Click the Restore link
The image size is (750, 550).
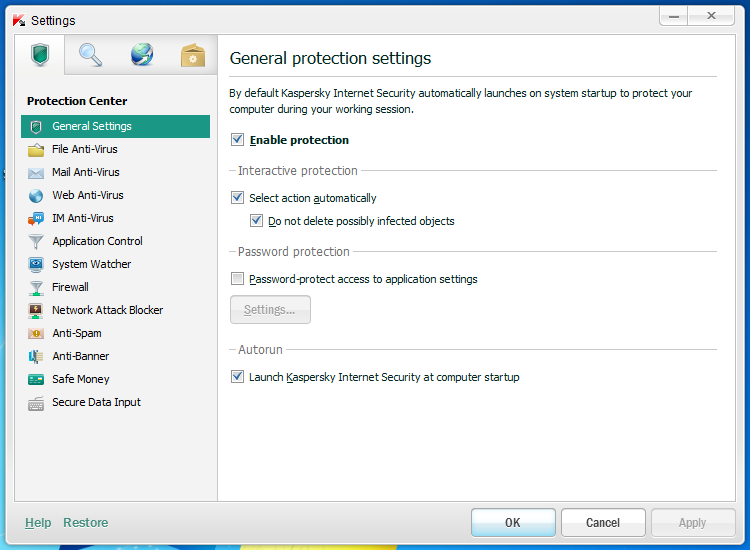pos(86,523)
